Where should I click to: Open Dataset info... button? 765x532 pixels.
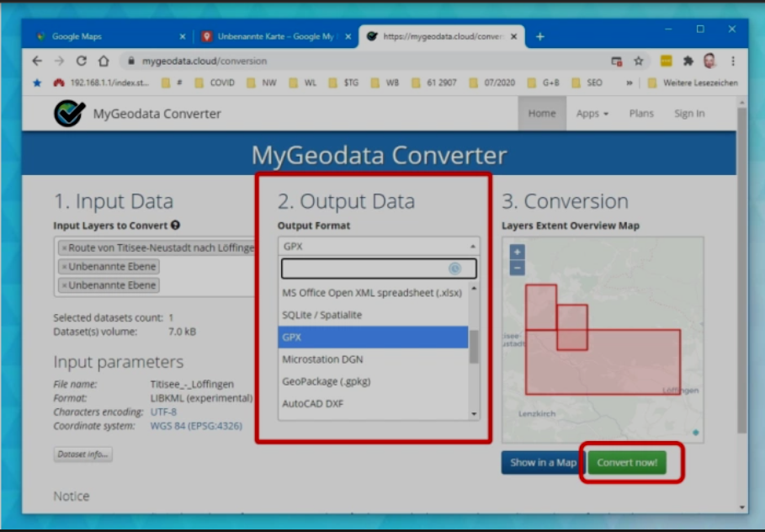pos(83,454)
